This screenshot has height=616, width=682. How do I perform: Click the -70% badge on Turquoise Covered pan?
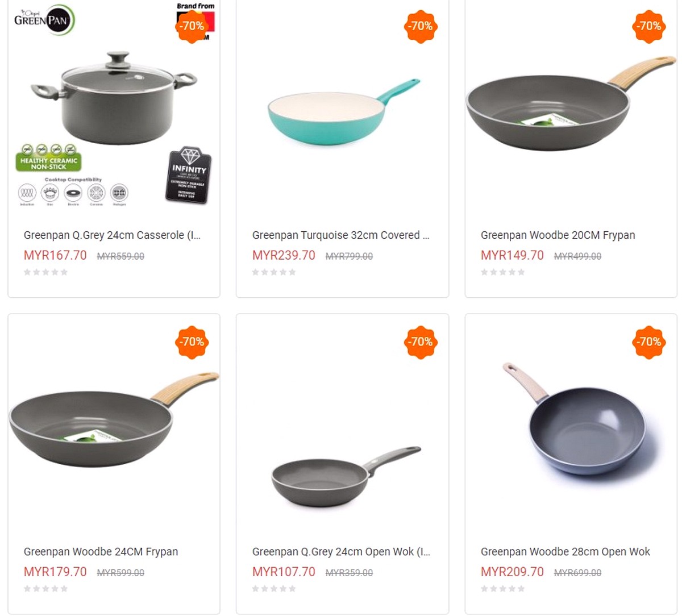[420, 26]
